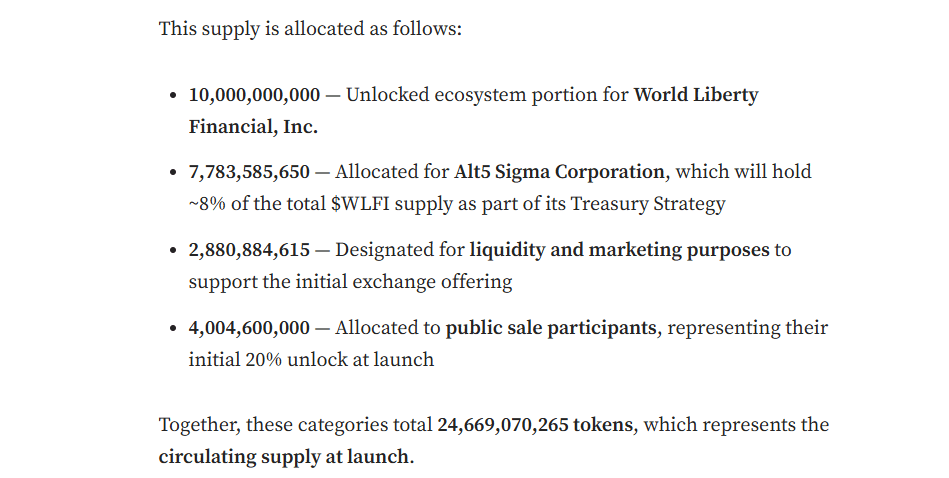Click 'circulating supply at launch' text
Image resolution: width=949 pixels, height=478 pixels.
[x=283, y=457]
